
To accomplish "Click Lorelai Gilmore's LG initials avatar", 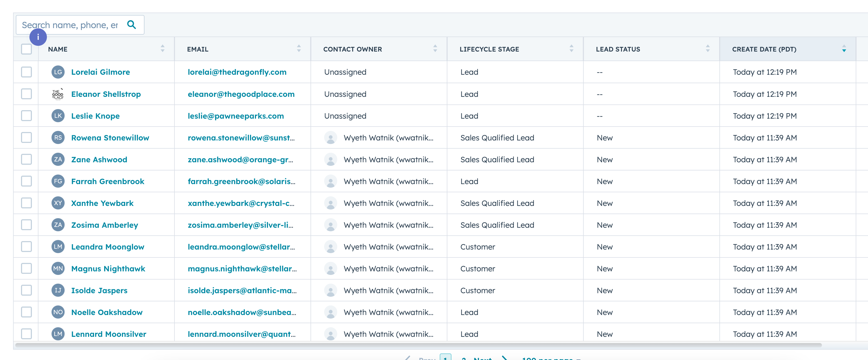I will coord(58,72).
